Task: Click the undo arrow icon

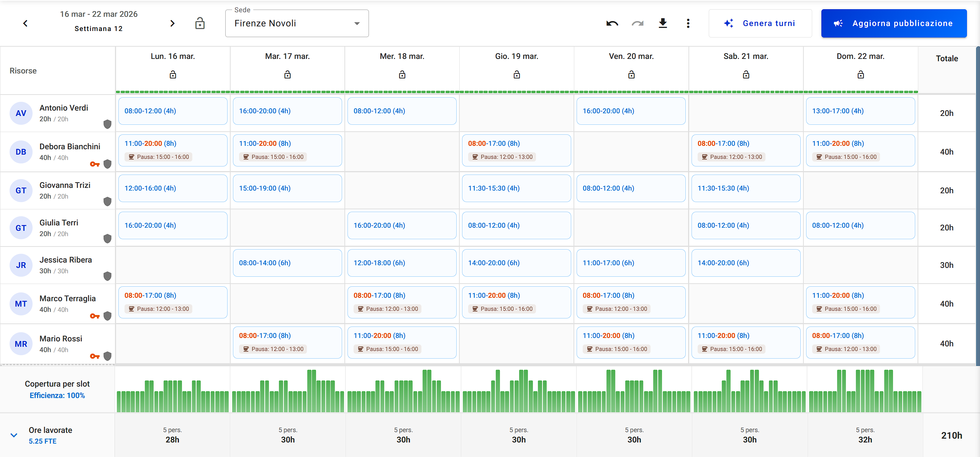Action: pos(612,23)
